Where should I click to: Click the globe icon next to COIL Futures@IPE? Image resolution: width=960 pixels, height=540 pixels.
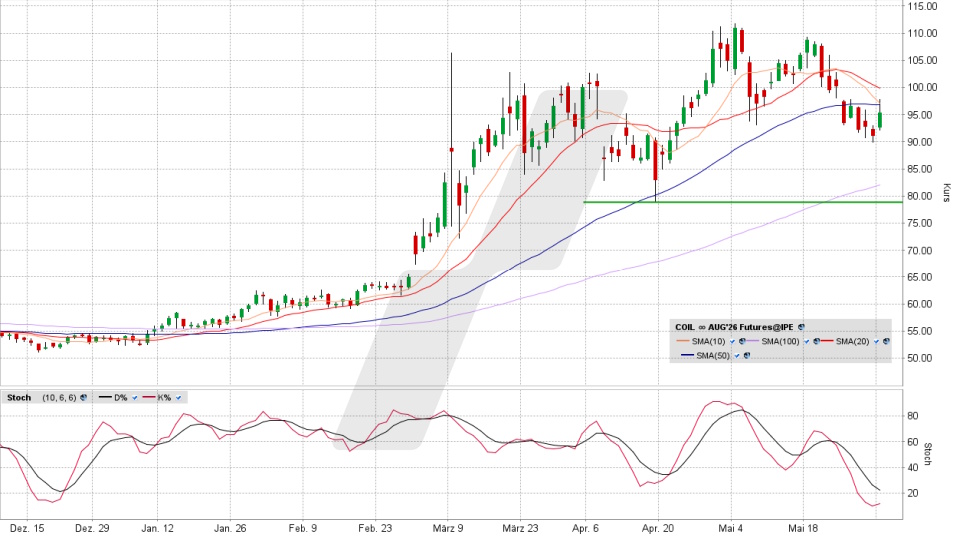click(x=801, y=327)
